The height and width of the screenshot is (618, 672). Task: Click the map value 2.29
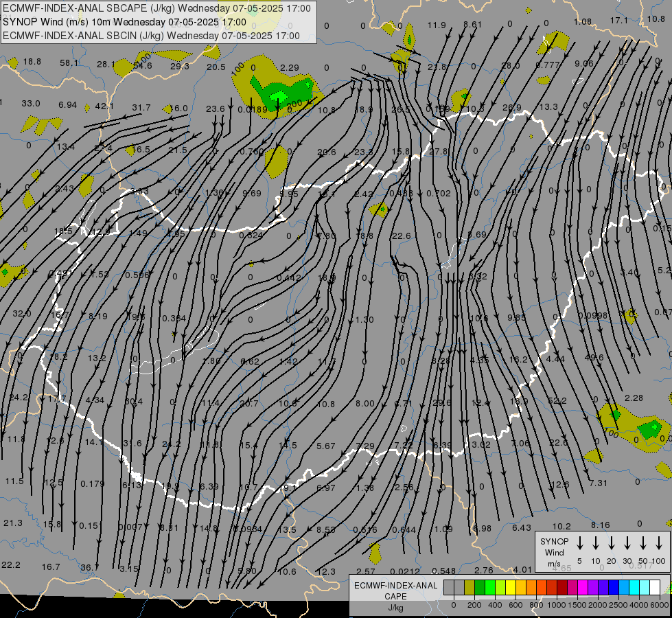[x=289, y=67]
